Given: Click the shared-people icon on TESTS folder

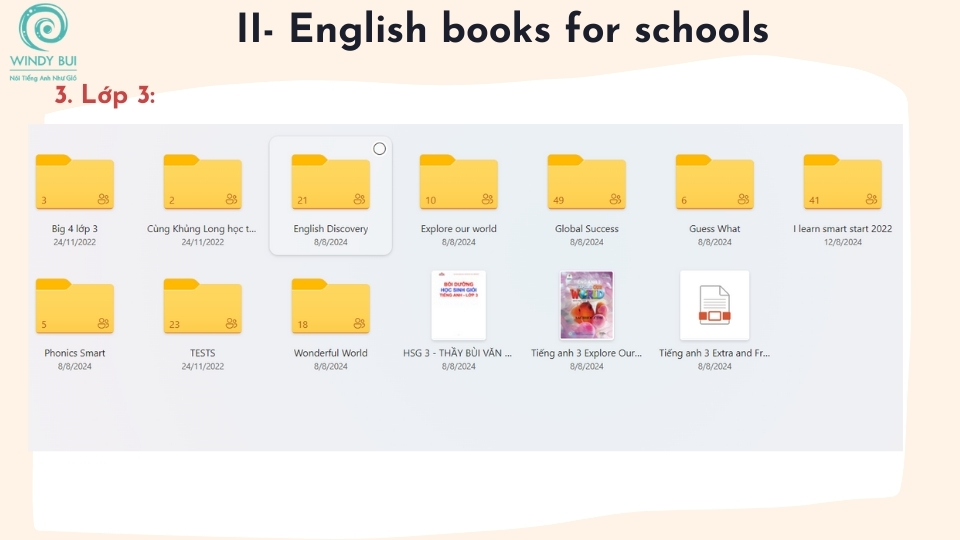Looking at the screenshot, I should point(231,324).
